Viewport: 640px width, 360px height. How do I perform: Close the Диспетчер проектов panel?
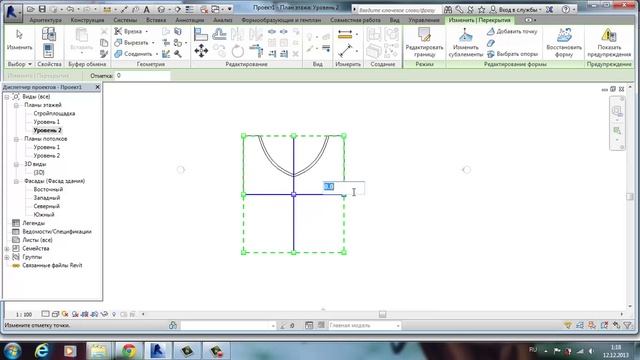click(x=97, y=87)
